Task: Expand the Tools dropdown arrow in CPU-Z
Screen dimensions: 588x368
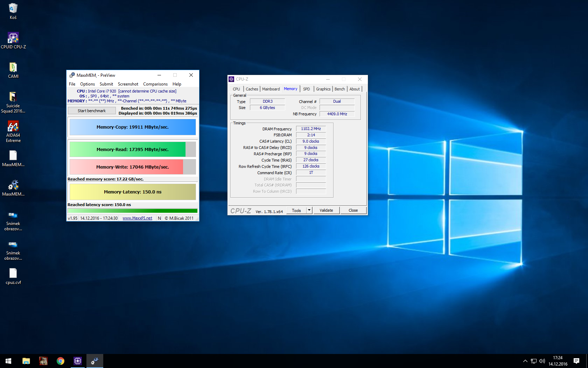Action: (x=309, y=211)
